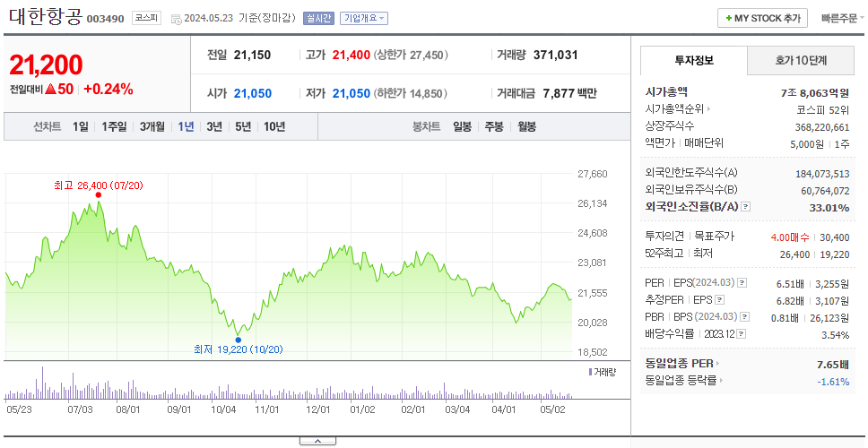Click the 고가 value 21,400

(x=351, y=56)
